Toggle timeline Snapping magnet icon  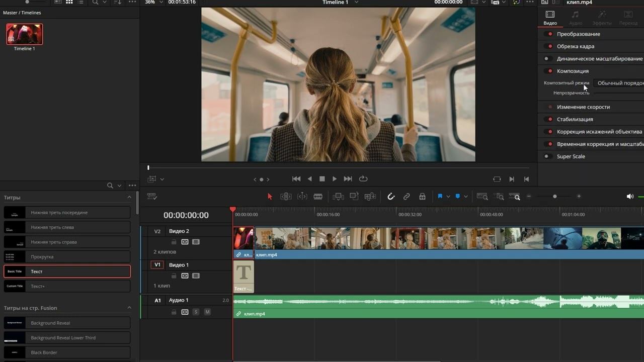click(x=391, y=197)
